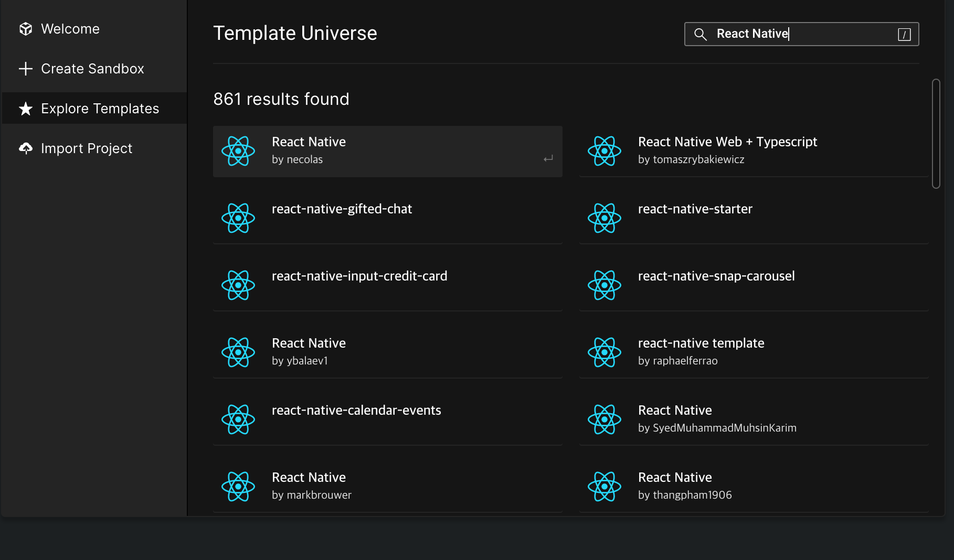Click the React logo of raphaelferrao's template

[x=605, y=352]
